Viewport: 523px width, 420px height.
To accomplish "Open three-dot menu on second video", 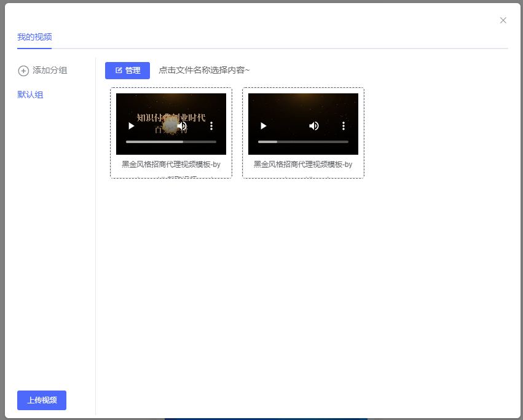I will 344,126.
